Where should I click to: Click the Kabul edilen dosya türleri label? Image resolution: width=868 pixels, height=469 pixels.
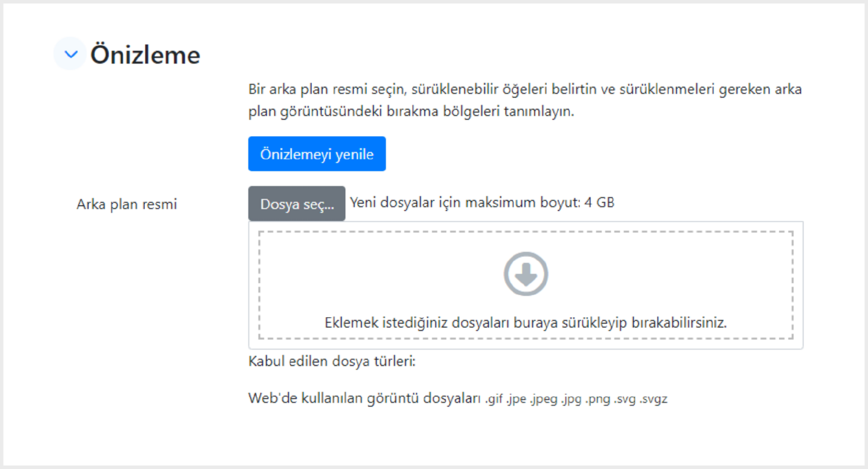tap(332, 361)
